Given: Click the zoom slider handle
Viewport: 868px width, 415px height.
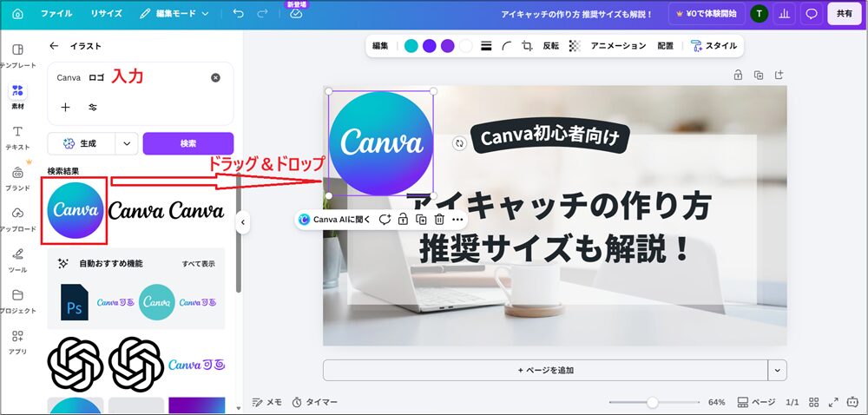Looking at the screenshot, I should pyautogui.click(x=653, y=402).
